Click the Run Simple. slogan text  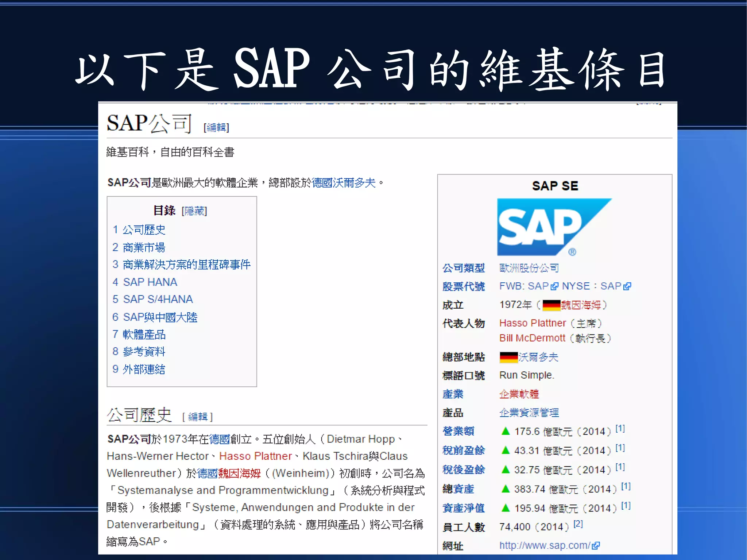527,375
